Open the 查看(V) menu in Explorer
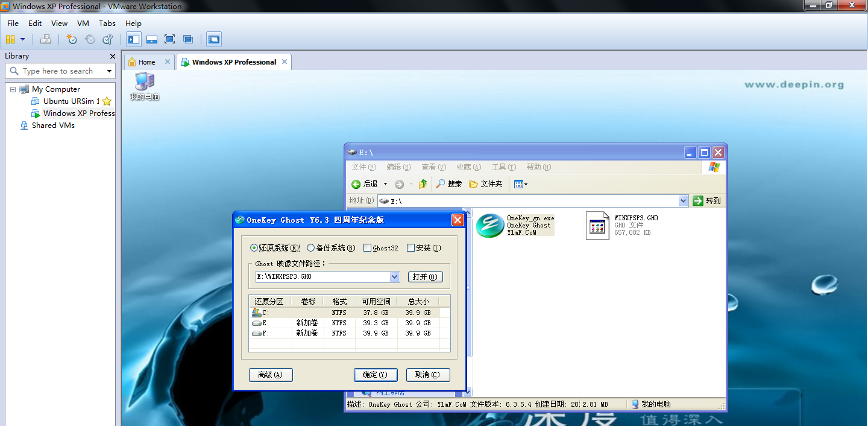Screen dimensions: 868x426 433,167
